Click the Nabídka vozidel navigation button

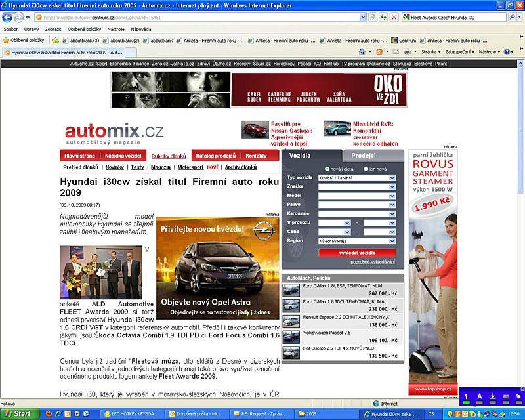point(123,156)
